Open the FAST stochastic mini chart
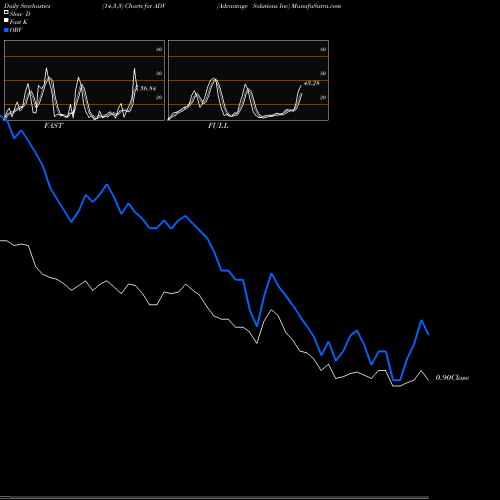Viewport: 500px width, 500px height. [84, 80]
